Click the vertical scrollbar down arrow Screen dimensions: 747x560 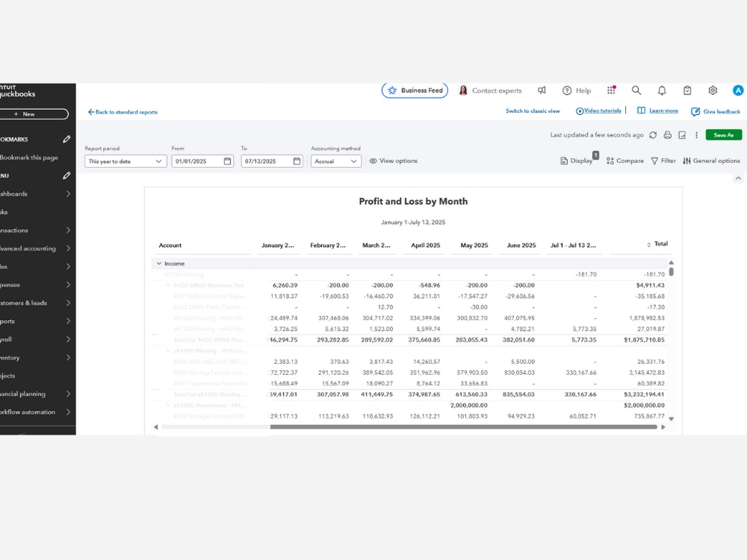(672, 419)
